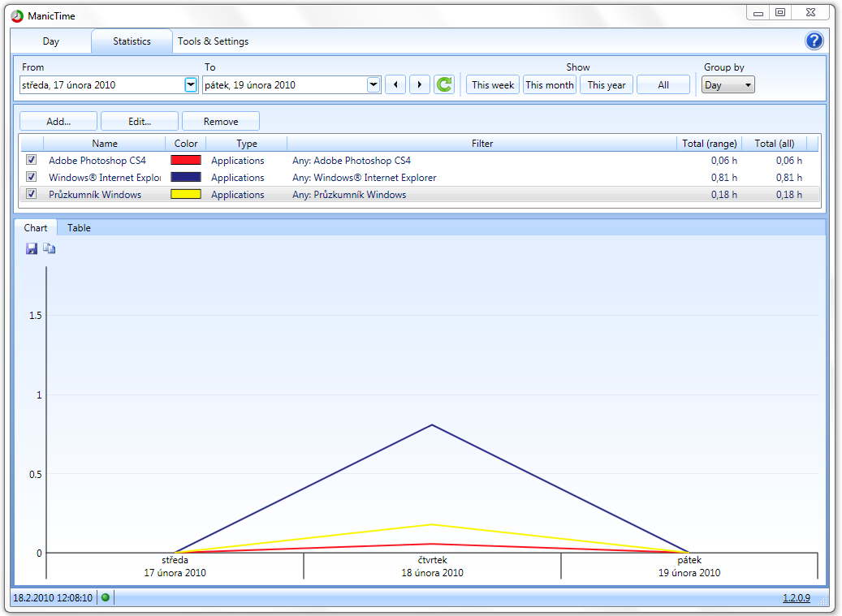Select the Chart tab
842x616 pixels.
point(36,228)
